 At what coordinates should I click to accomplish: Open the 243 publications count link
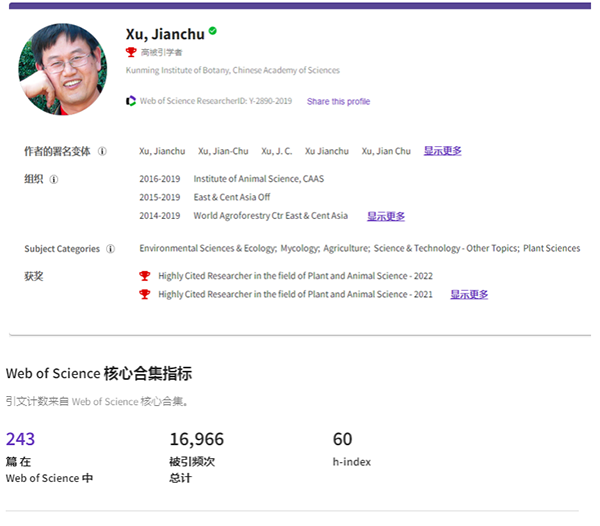(x=20, y=439)
